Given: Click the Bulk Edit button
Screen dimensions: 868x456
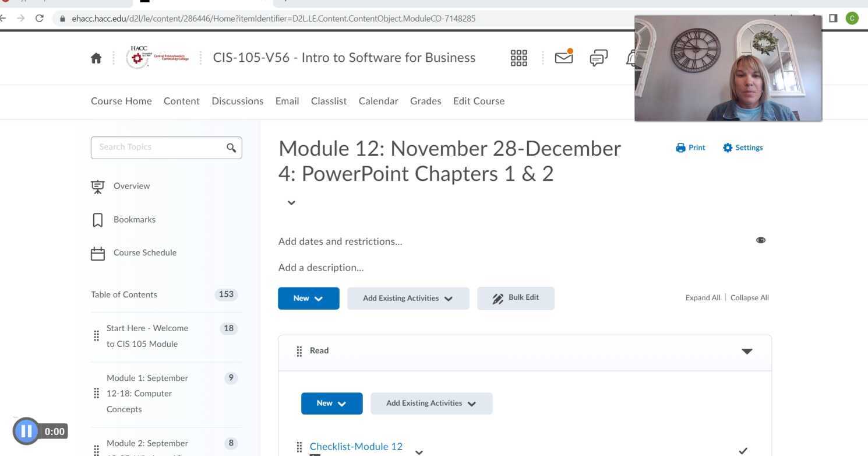Looking at the screenshot, I should point(516,298).
